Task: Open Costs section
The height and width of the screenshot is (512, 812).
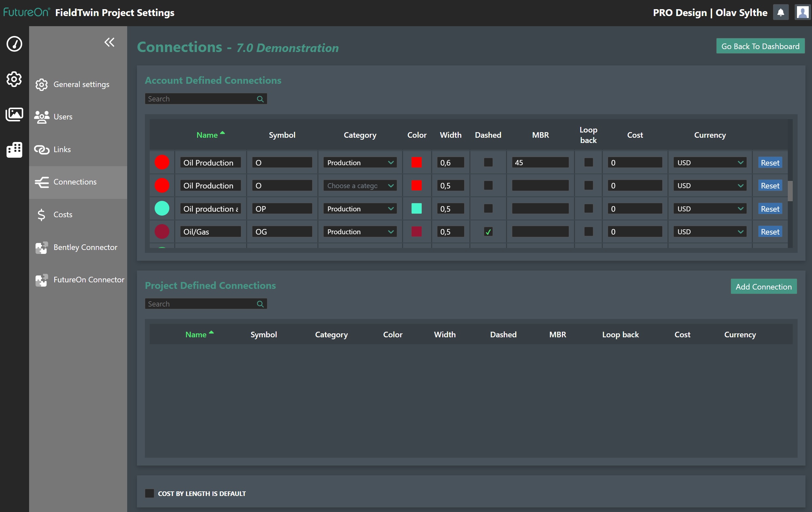Action: 78,215
